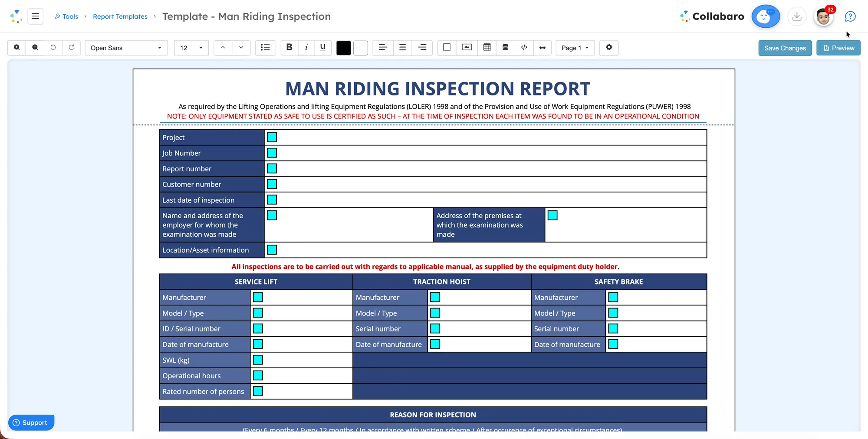The height and width of the screenshot is (439, 868).
Task: Center align text
Action: (402, 48)
